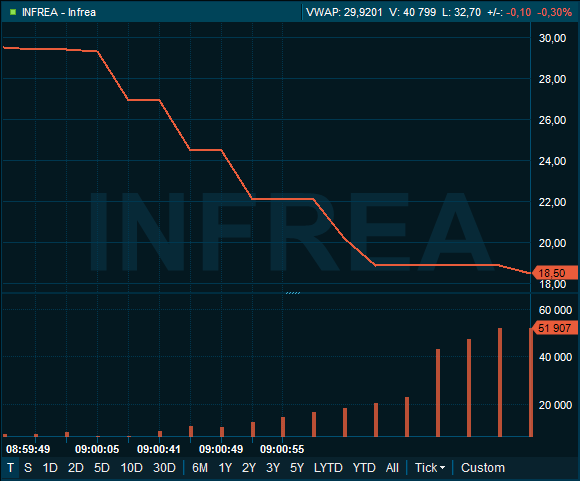580x481 pixels.
Task: Click the VWAP: 29,9201 value
Action: pos(344,12)
